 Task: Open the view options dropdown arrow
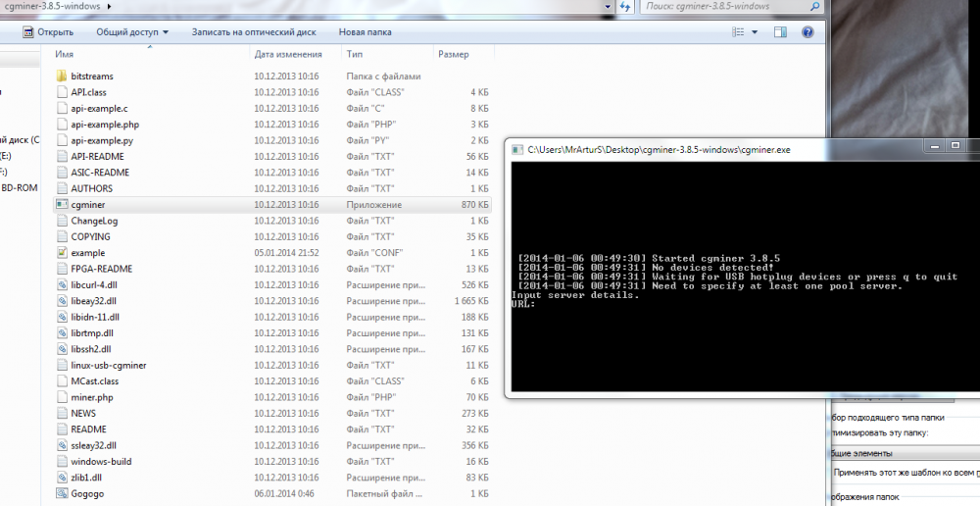pyautogui.click(x=755, y=32)
